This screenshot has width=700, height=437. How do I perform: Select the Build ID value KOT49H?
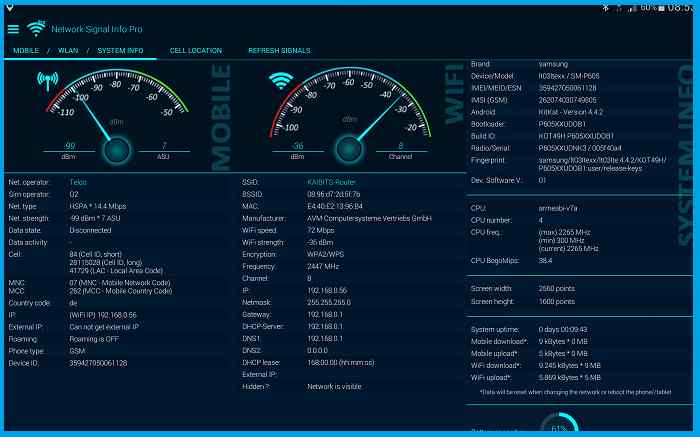pos(576,136)
